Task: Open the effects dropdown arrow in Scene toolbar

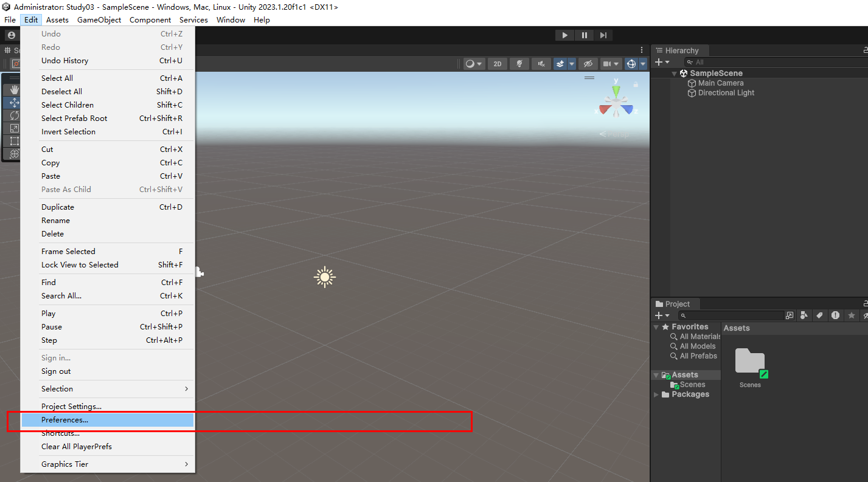Action: click(571, 63)
